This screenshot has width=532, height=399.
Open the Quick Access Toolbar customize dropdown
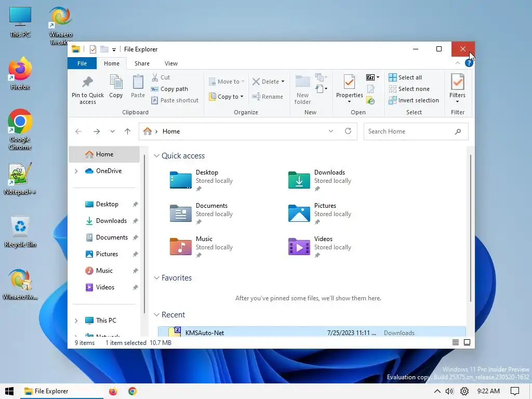tap(114, 49)
